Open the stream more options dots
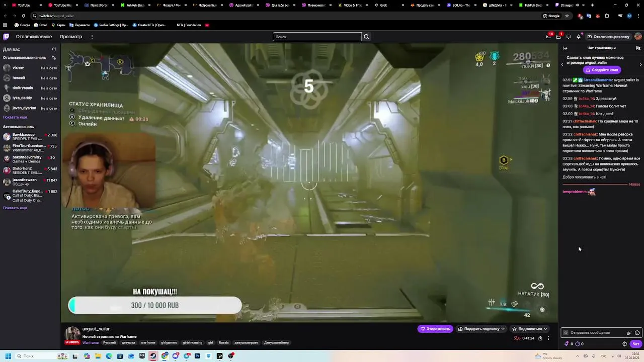 548,338
